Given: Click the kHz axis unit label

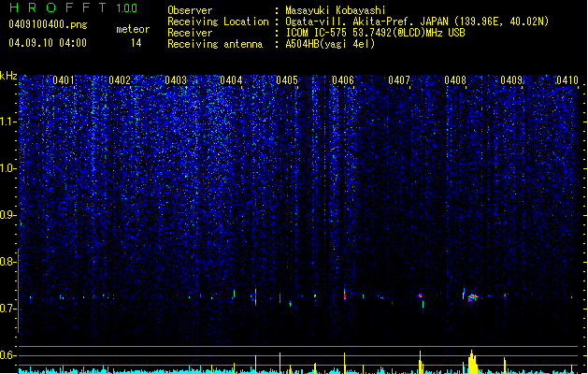Looking at the screenshot, I should 8,76.
